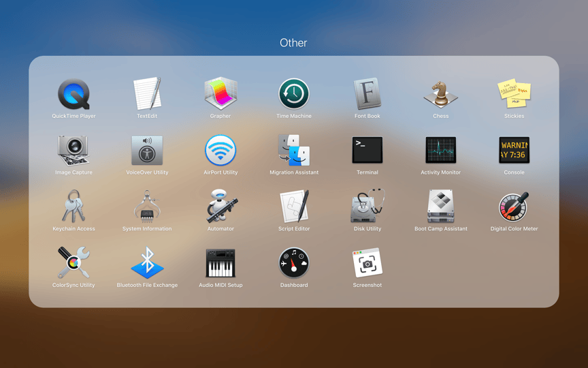The image size is (588, 368).
Task: Open the VoiceOver Utility icon
Action: (x=147, y=150)
